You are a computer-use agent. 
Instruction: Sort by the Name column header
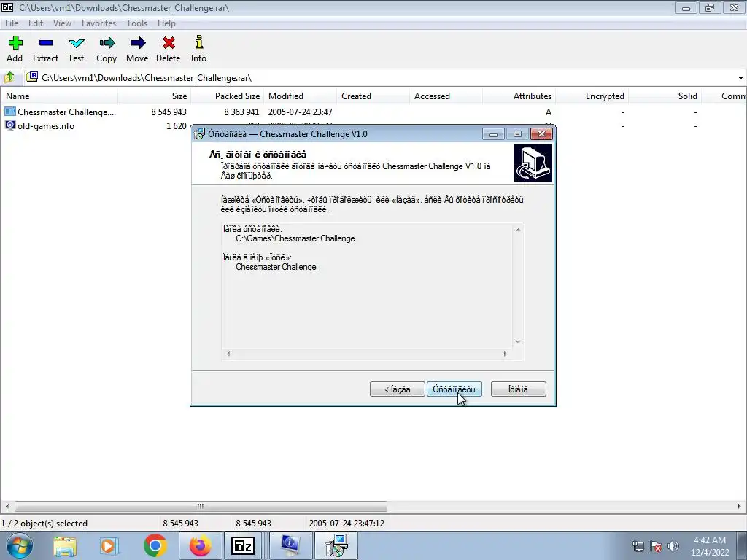tap(59, 96)
